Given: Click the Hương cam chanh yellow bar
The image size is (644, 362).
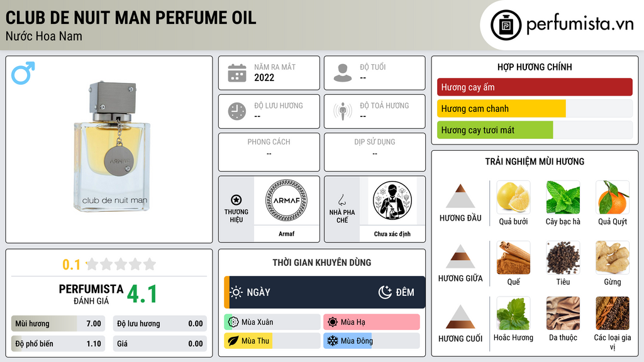Looking at the screenshot, I should pyautogui.click(x=501, y=109).
